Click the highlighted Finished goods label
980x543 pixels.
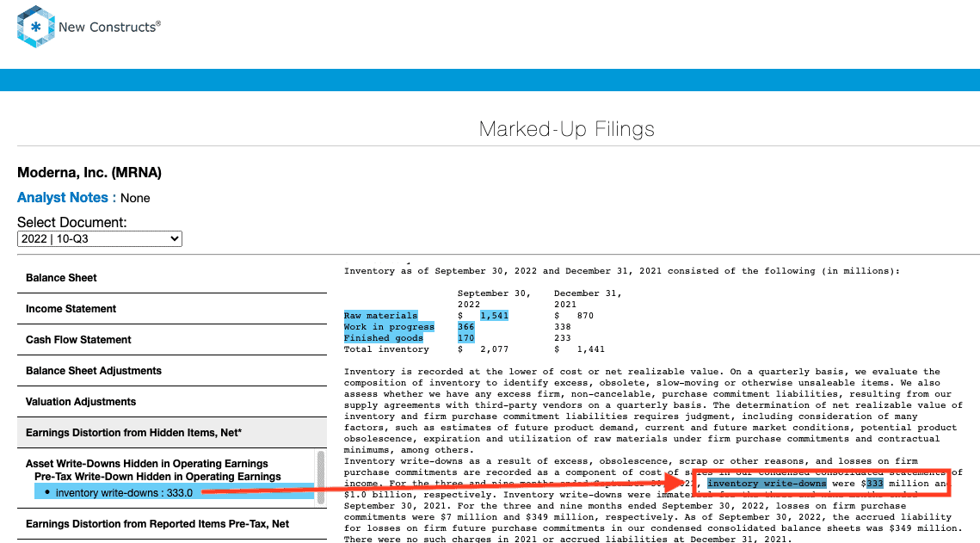383,338
